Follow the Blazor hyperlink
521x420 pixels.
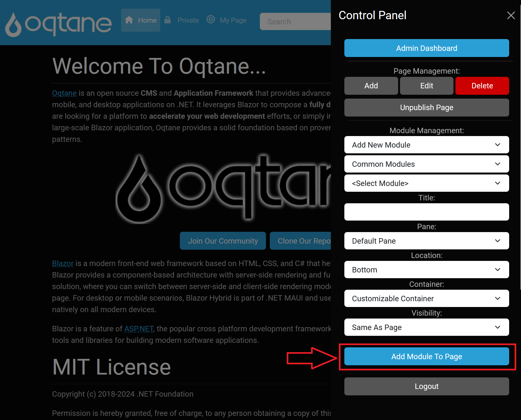63,263
